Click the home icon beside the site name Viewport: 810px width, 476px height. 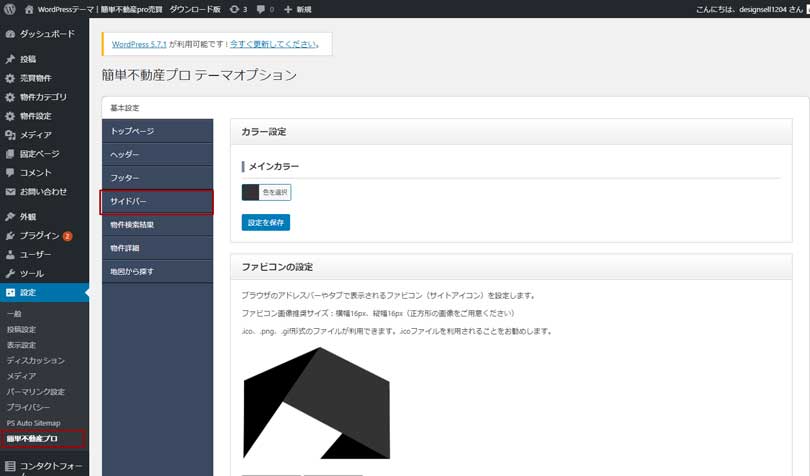29,9
